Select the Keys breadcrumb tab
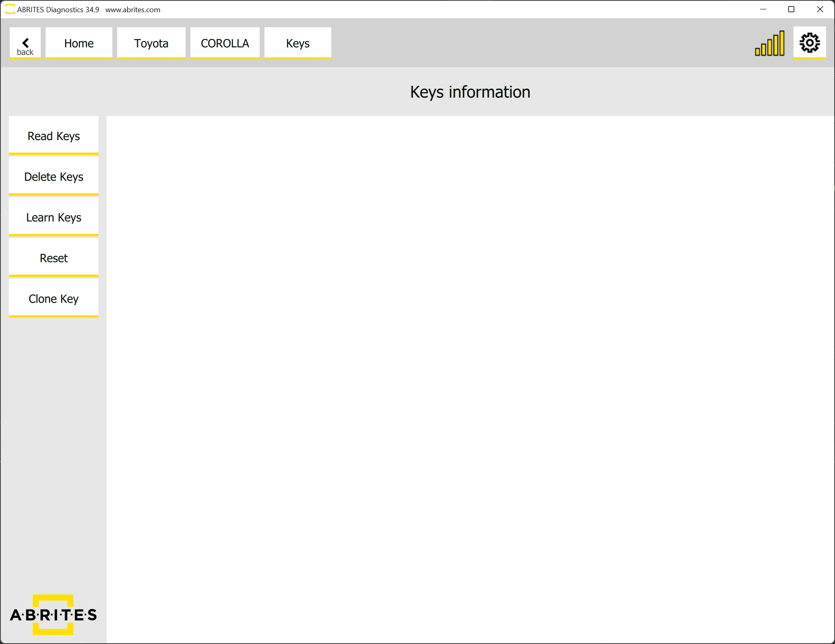Screen dimensions: 835x644 click(298, 43)
